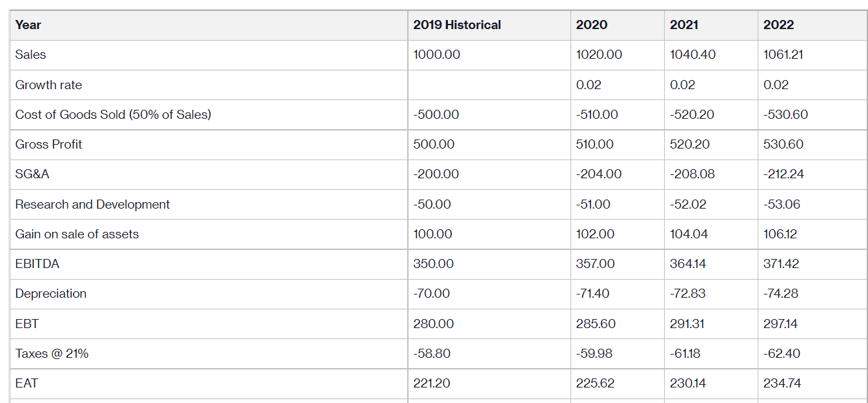The height and width of the screenshot is (403, 868).
Task: Select the Depreciation row label
Action: pyautogui.click(x=51, y=293)
